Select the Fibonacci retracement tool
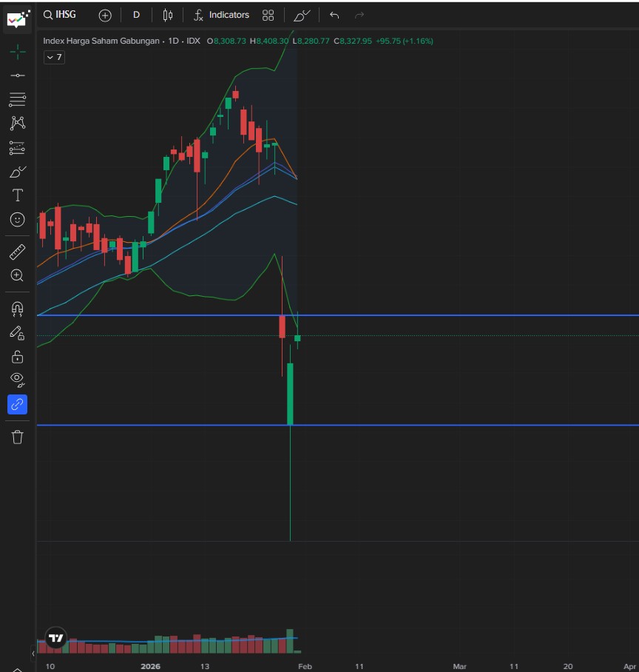Viewport: 639px width, 672px height. [x=18, y=99]
